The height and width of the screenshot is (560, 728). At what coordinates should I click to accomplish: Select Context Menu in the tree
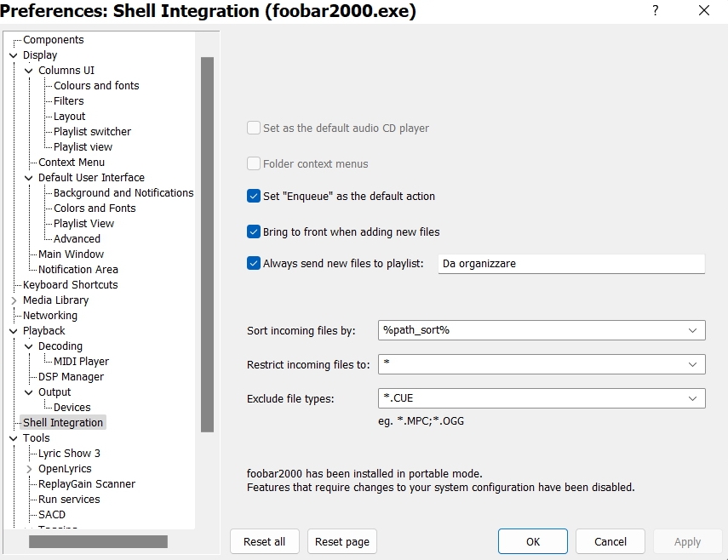(72, 163)
